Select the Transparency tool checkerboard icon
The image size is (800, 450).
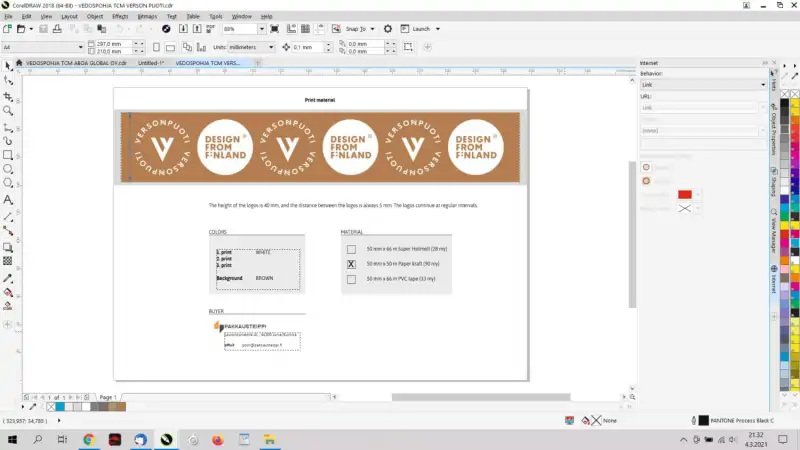(8, 261)
